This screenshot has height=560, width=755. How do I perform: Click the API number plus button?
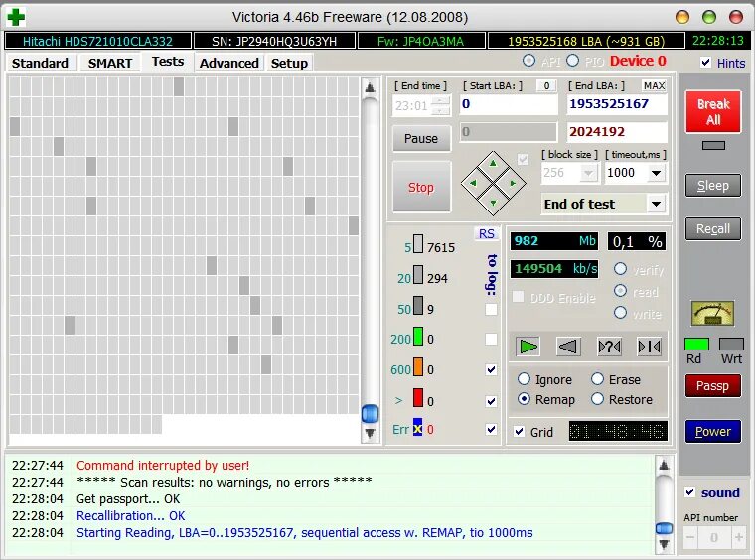click(739, 537)
